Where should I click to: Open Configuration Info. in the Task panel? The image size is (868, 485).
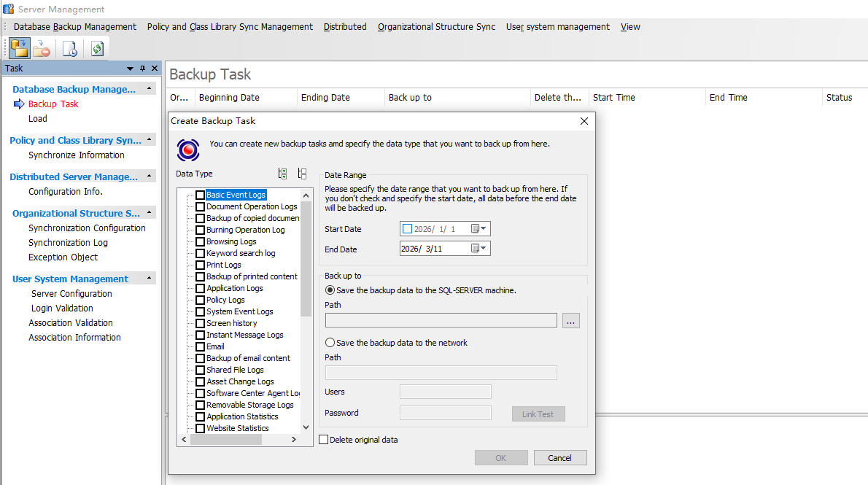66,192
